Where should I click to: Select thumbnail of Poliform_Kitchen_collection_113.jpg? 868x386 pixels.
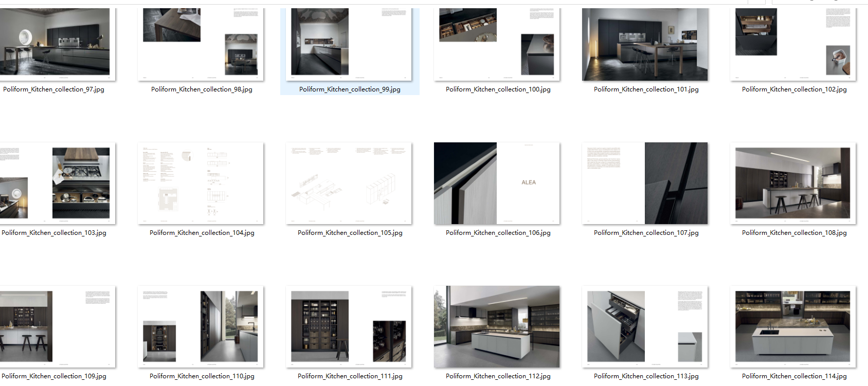point(645,327)
